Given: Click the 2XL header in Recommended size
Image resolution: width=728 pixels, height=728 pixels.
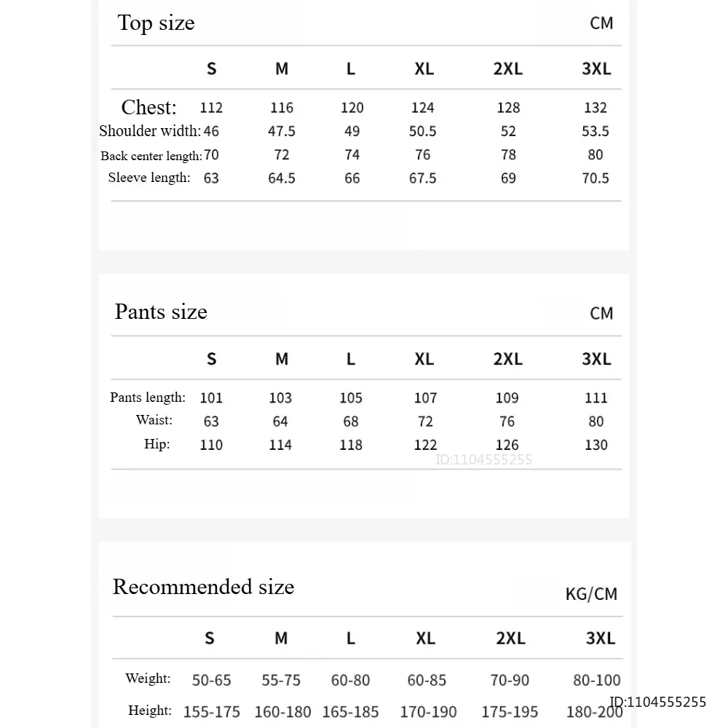Looking at the screenshot, I should [x=510, y=638].
